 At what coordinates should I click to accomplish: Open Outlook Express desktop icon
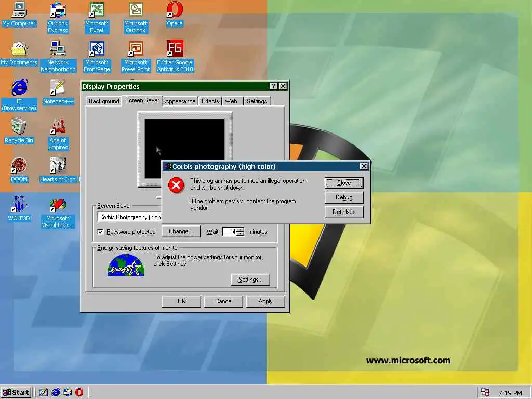coord(58,17)
